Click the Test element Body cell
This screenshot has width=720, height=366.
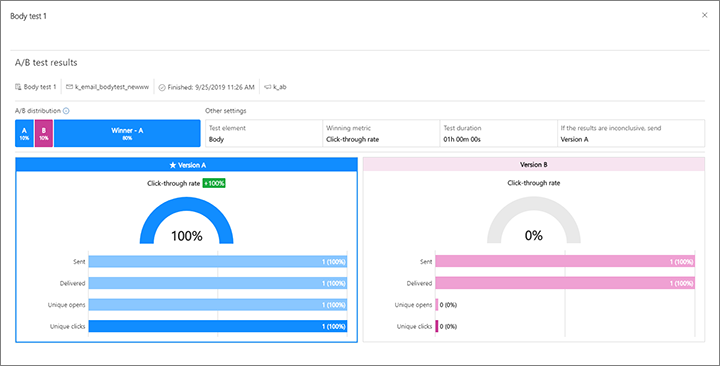point(264,133)
